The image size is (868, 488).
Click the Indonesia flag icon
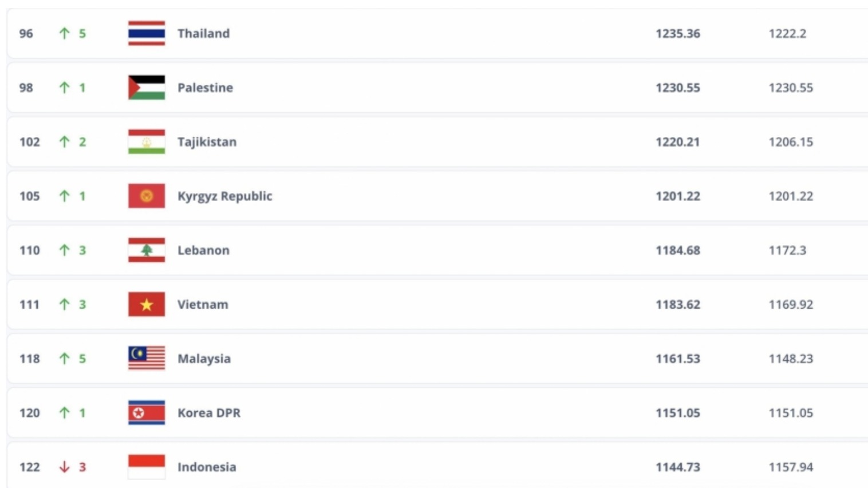click(147, 467)
